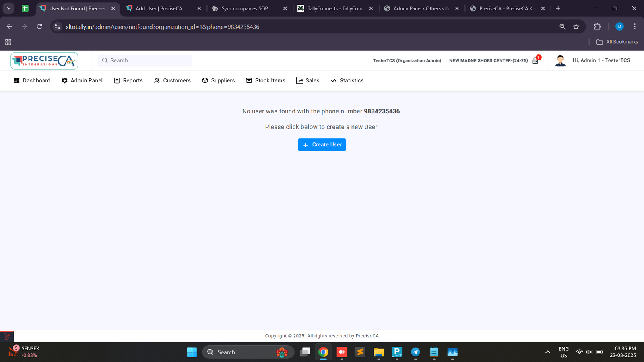Click the Laravel debug bar icon
This screenshot has width=644, height=362.
7,337
